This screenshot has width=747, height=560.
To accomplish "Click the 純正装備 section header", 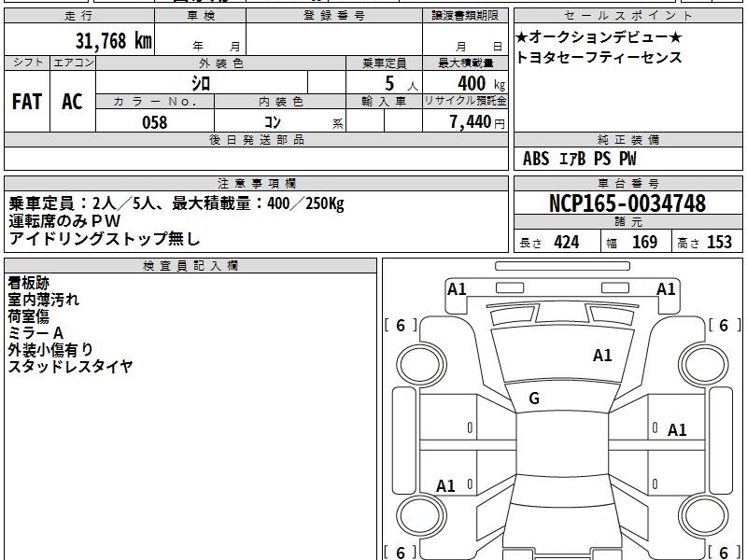I will click(x=627, y=140).
